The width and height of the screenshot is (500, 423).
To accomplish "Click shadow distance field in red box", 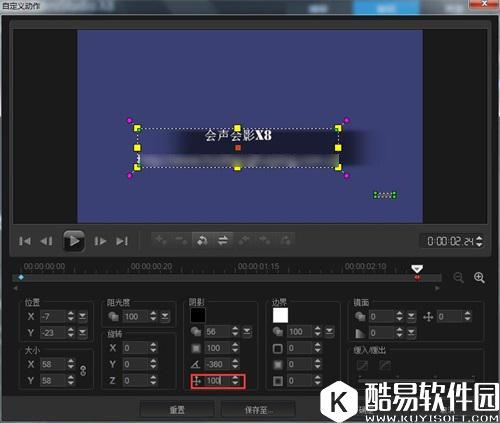I will tap(218, 381).
